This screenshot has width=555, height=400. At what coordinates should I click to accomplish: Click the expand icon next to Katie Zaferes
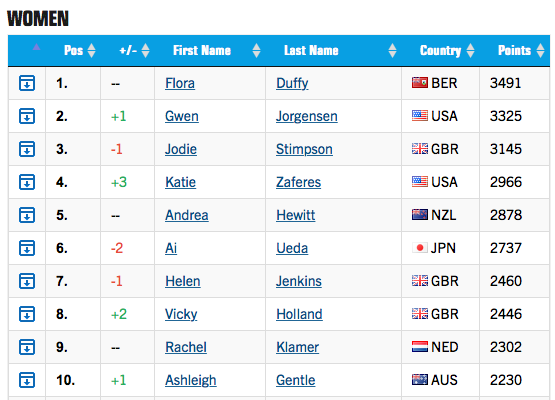point(27,182)
